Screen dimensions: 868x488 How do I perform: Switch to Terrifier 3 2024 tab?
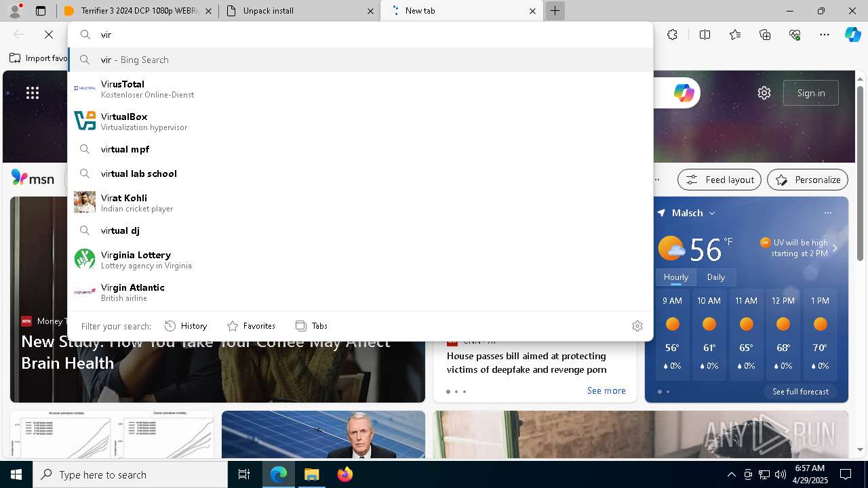click(138, 11)
